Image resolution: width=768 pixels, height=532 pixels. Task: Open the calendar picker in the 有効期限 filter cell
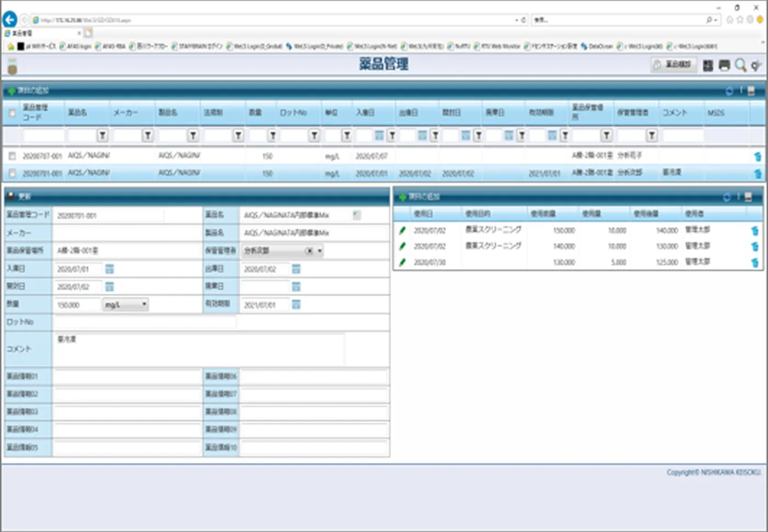[x=552, y=135]
